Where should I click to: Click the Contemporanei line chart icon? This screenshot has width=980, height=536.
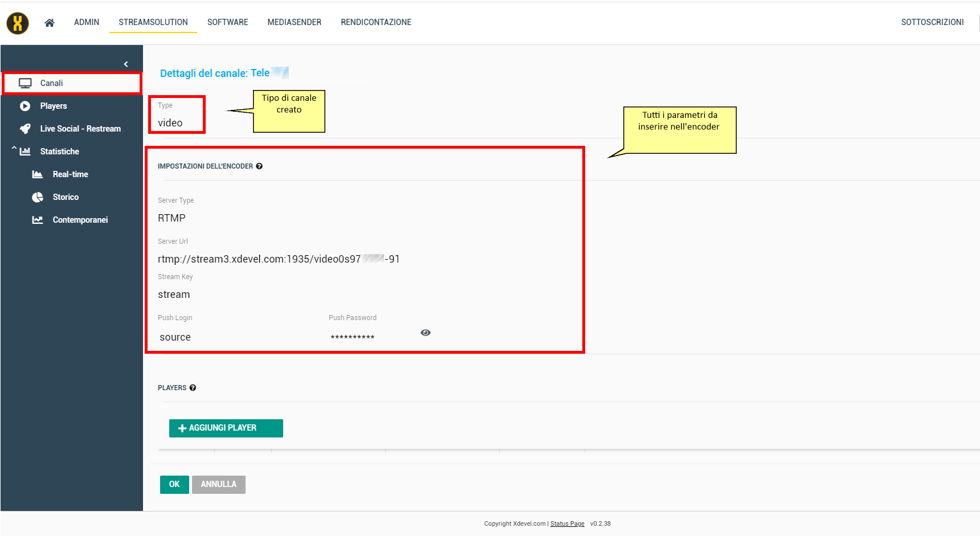pos(38,220)
